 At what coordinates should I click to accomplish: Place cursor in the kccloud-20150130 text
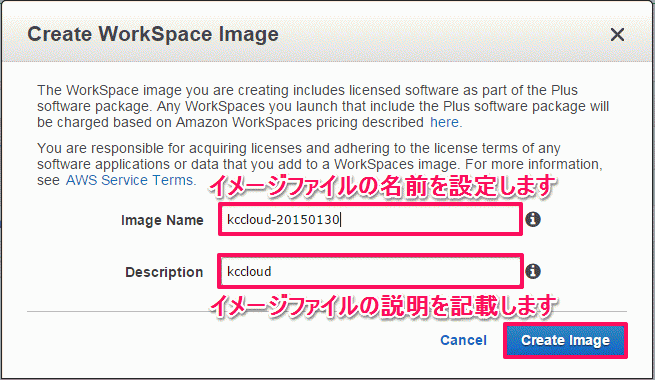click(283, 219)
